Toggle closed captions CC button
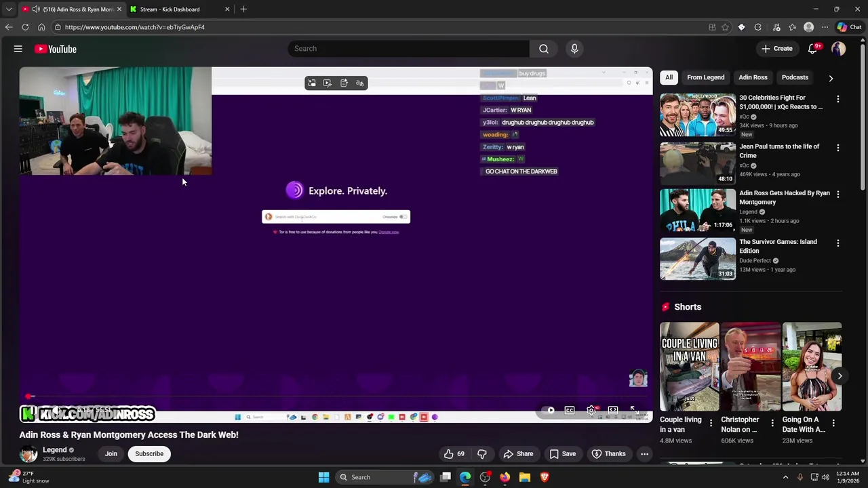The image size is (868, 488). click(x=570, y=410)
